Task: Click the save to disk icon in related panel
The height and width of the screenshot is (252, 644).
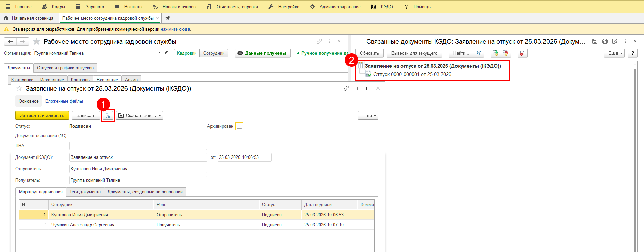Action: 595,41
